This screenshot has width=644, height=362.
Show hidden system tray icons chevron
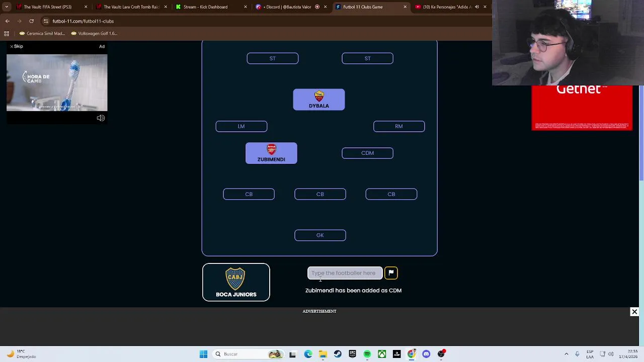566,354
